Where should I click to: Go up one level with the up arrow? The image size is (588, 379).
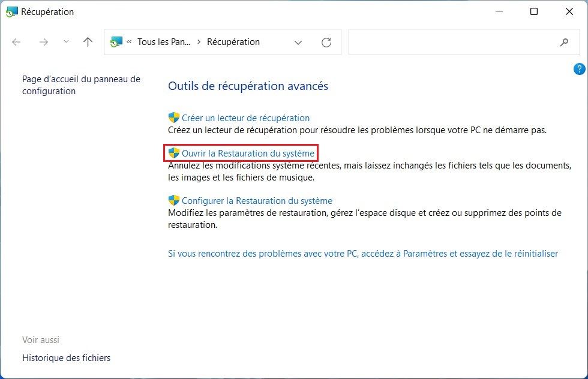click(88, 42)
